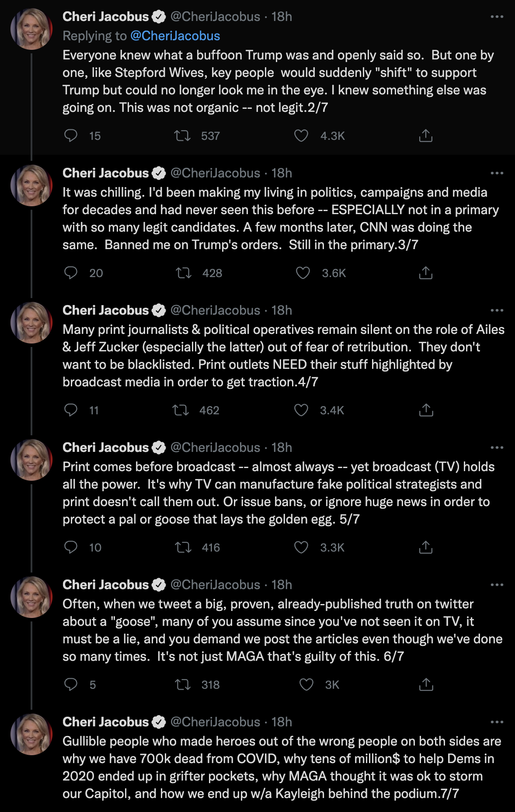The image size is (515, 812).
Task: Open more options on the 2/7 tweet
Action: click(497, 17)
